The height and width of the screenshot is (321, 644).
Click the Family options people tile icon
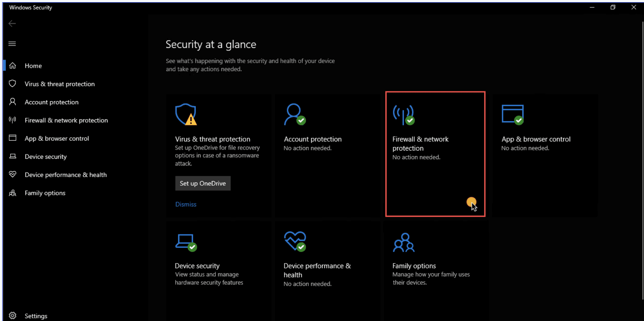pyautogui.click(x=404, y=242)
